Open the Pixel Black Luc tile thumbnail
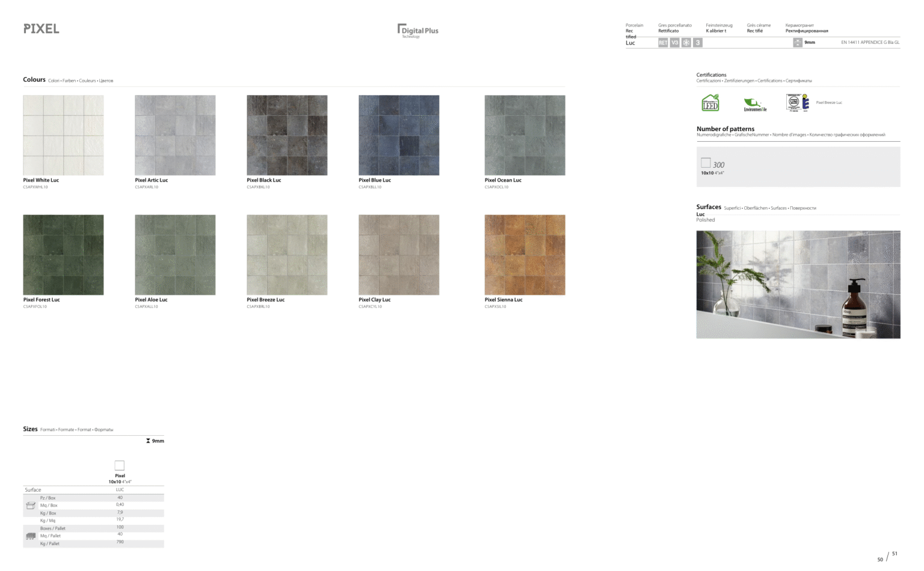 point(287,135)
